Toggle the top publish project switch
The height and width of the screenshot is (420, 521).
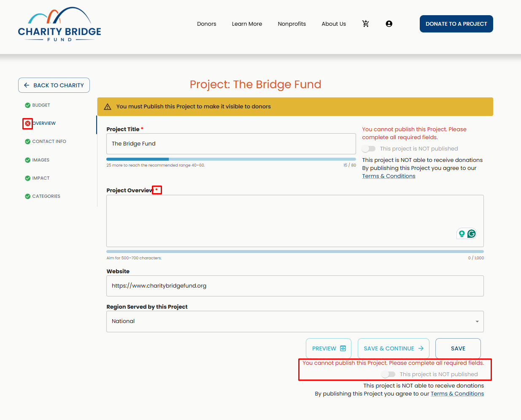tap(369, 148)
